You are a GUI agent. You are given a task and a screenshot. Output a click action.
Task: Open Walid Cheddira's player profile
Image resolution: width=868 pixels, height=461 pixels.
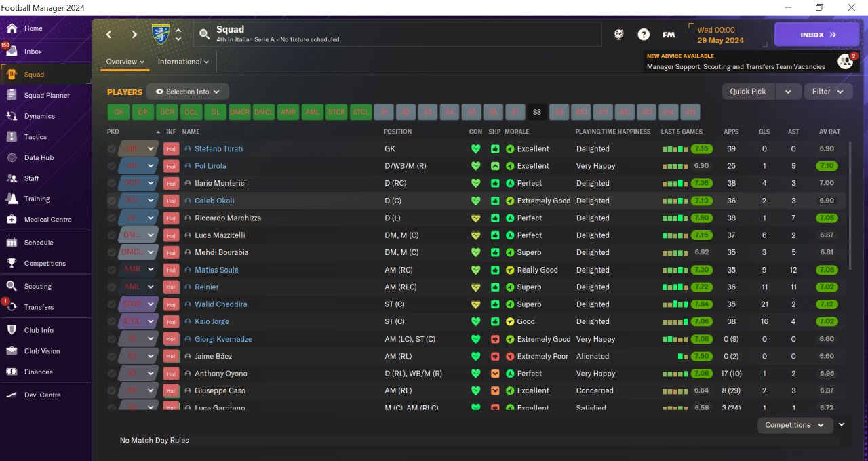220,304
